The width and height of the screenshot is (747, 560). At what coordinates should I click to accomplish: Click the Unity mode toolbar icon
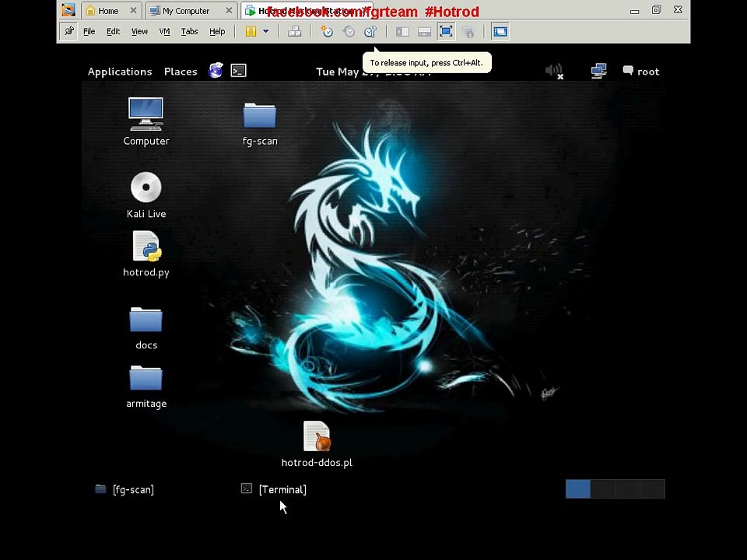[468, 32]
